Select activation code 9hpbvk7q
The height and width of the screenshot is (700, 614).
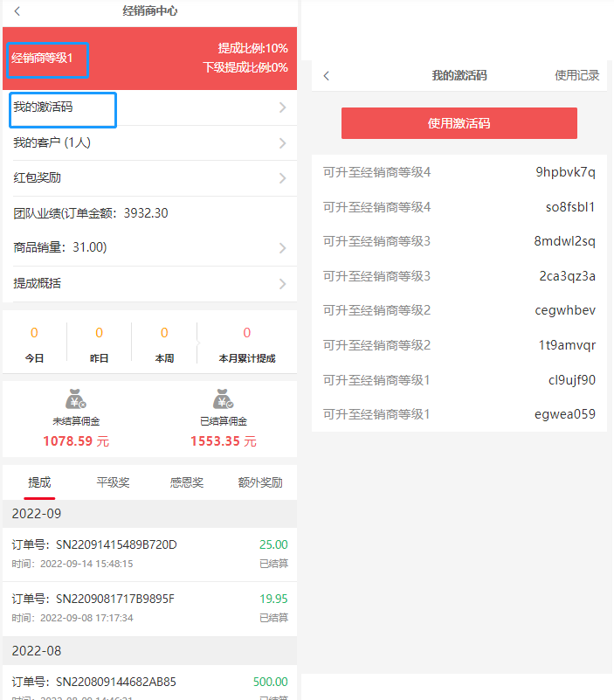click(565, 172)
